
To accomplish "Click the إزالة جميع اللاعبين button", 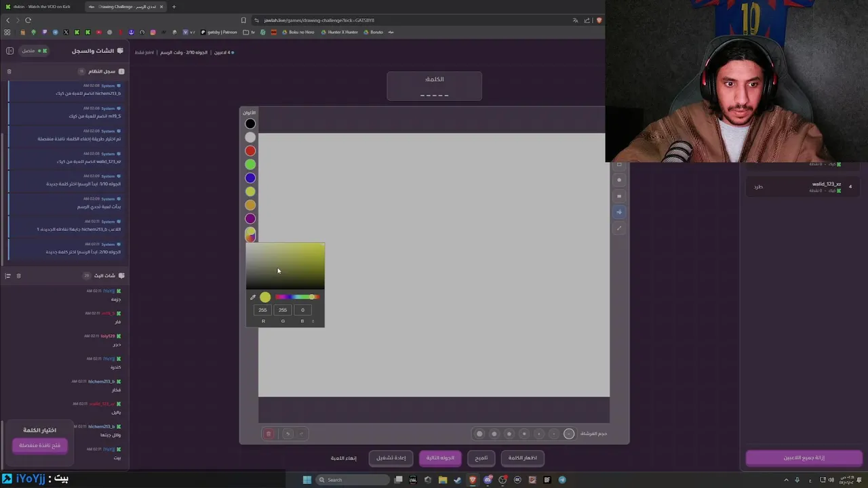I will [804, 457].
